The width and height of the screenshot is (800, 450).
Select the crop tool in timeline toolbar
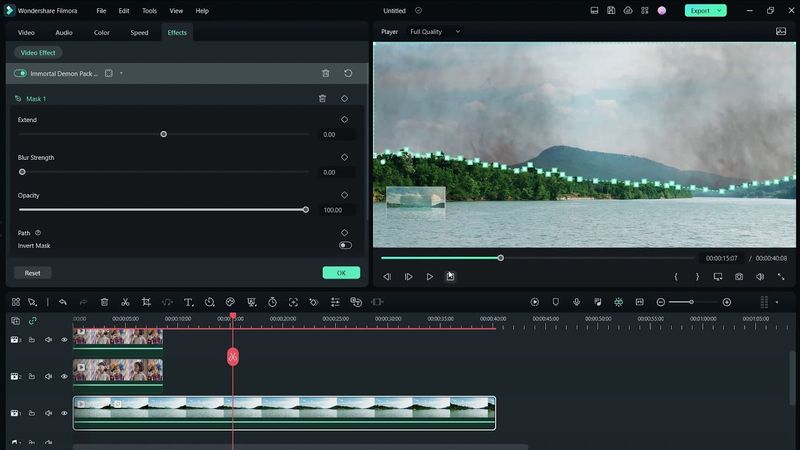(x=146, y=302)
